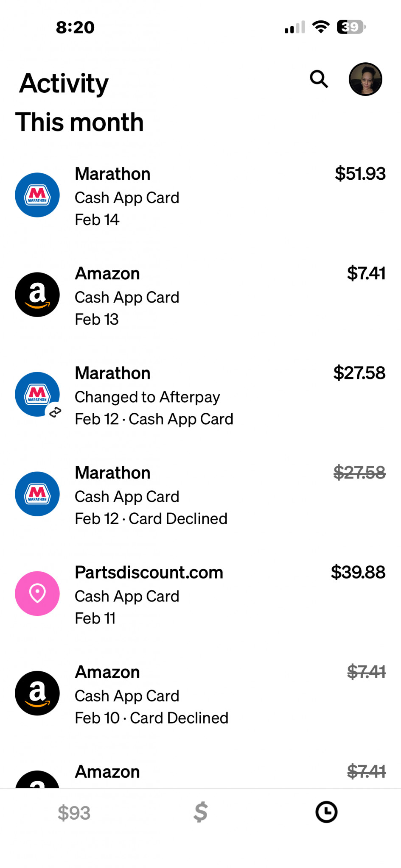Tap Amazon logo on Feb 10 declined payment
Image resolution: width=401 pixels, height=868 pixels.
[x=37, y=693]
